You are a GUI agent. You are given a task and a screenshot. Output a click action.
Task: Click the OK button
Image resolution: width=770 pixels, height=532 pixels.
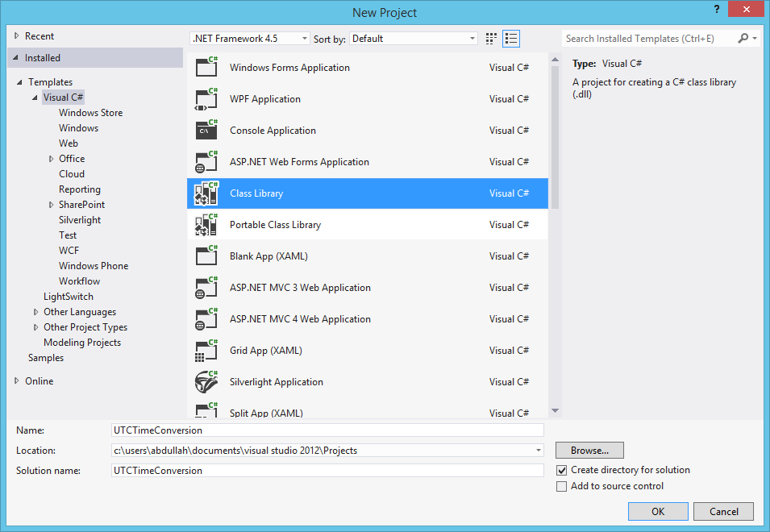coord(658,511)
